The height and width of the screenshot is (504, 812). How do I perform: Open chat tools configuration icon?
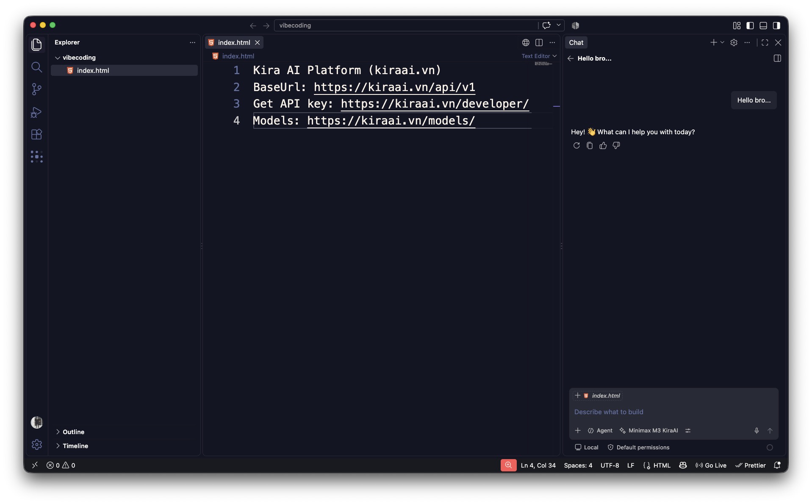(688, 430)
